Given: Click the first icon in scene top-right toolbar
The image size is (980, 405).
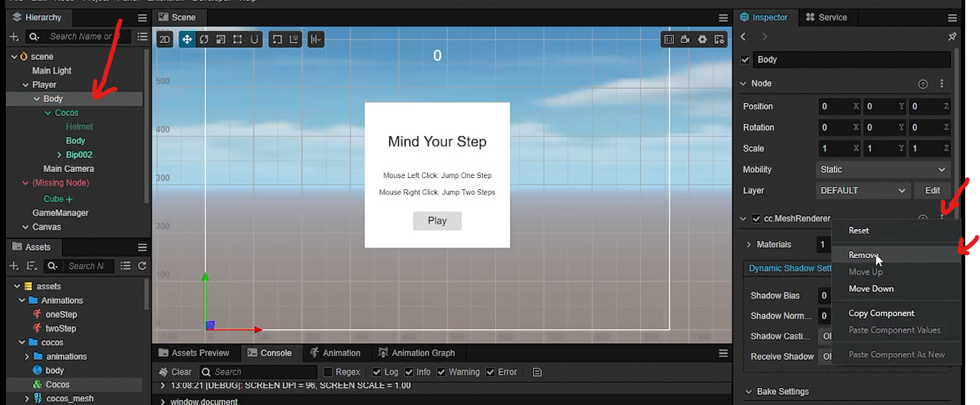Looking at the screenshot, I should [669, 39].
